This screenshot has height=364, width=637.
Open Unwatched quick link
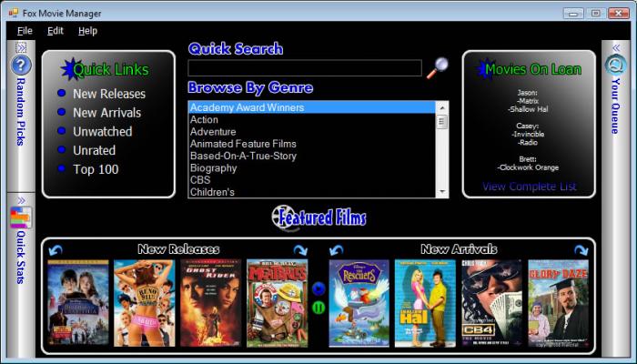(102, 132)
